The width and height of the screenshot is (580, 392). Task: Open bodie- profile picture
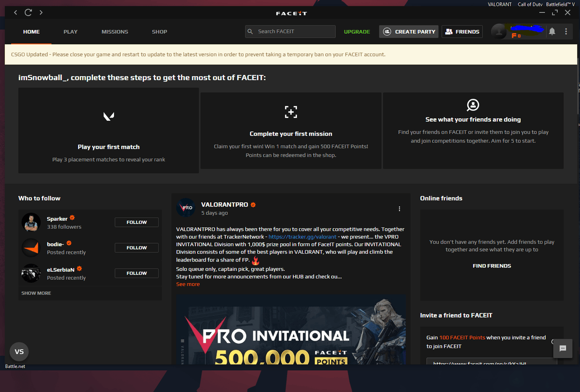pos(31,248)
